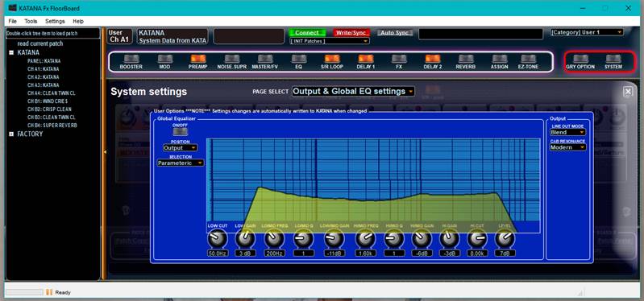
Task: Select CH B2: CRISP CLEAN patch
Action: 49,109
